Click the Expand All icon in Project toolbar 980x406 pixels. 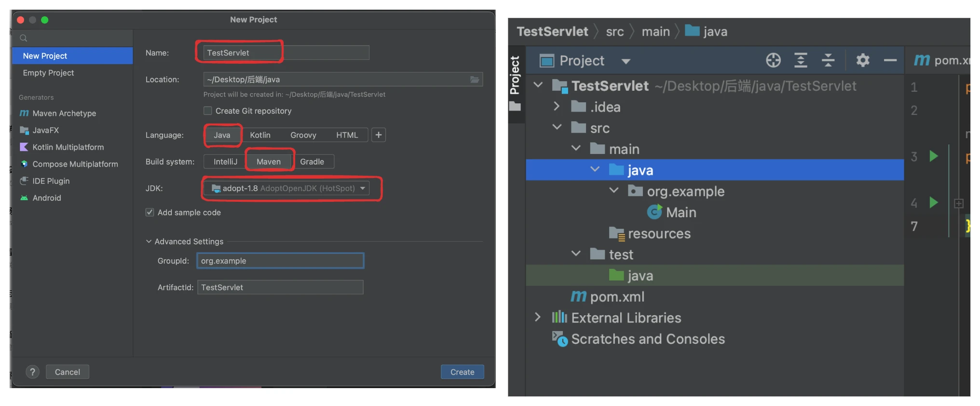(801, 60)
